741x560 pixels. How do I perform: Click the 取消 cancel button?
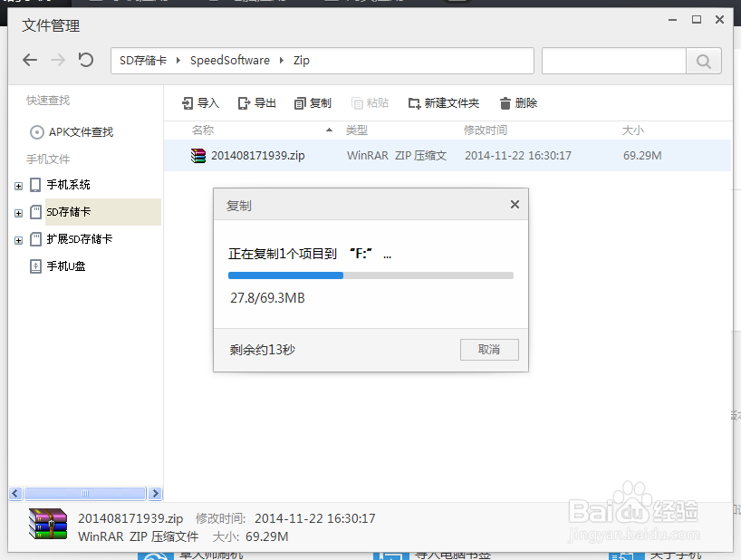click(489, 349)
